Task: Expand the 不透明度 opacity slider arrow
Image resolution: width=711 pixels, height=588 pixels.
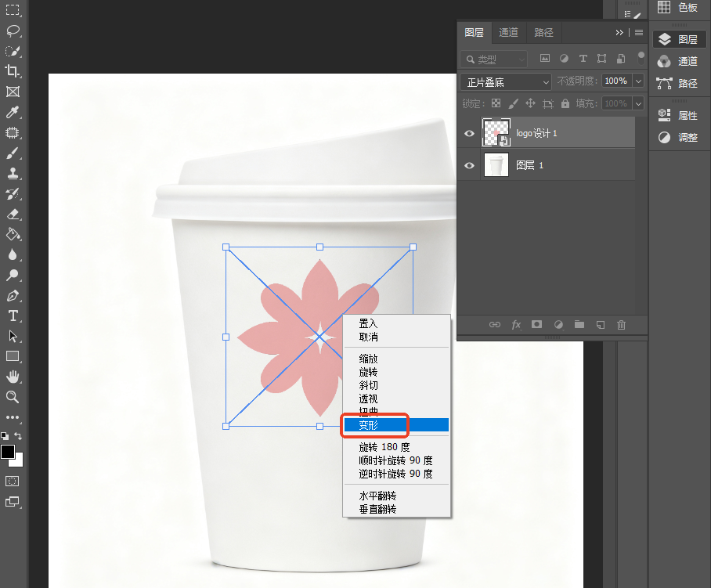Action: point(638,81)
